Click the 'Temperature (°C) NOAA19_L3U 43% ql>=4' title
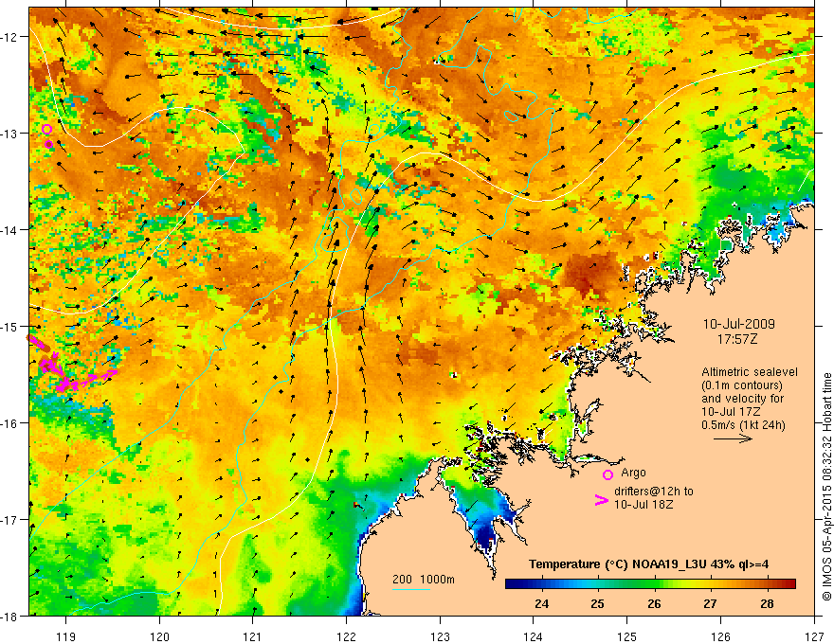834x644 pixels. coord(648,564)
